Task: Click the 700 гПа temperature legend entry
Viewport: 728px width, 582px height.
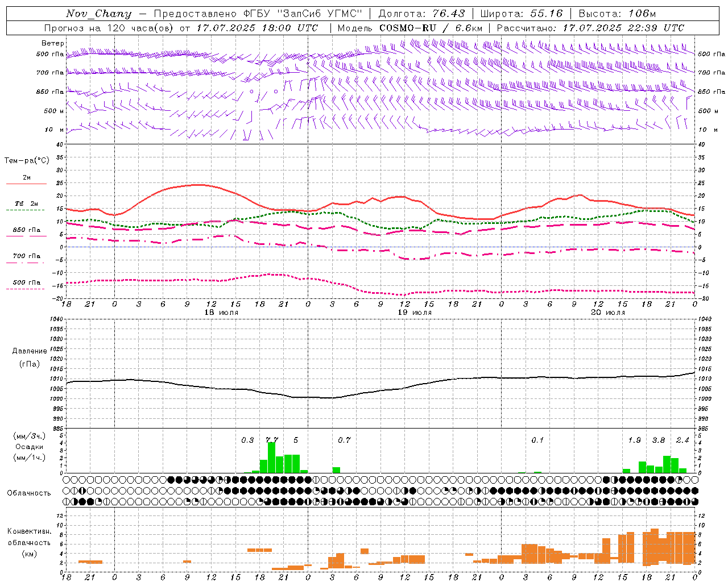Action: [x=27, y=256]
